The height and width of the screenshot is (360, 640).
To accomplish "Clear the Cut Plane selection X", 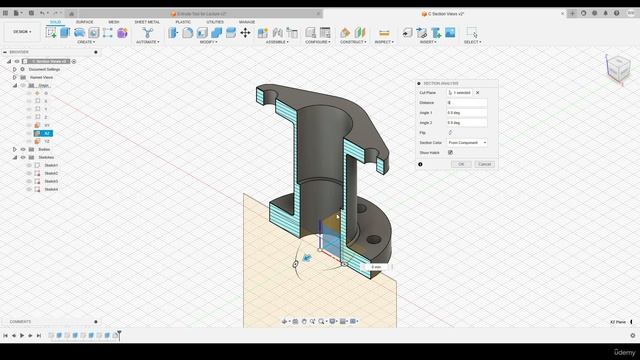I will click(478, 93).
